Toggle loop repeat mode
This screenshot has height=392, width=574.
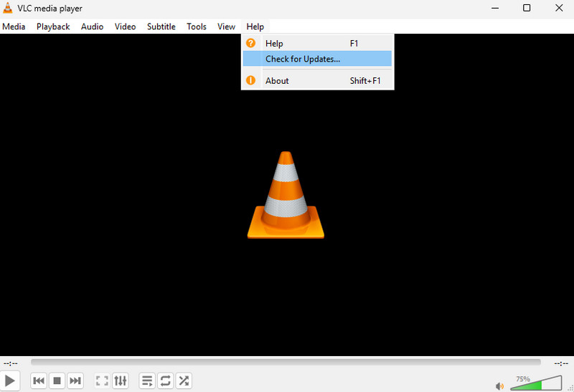(165, 381)
